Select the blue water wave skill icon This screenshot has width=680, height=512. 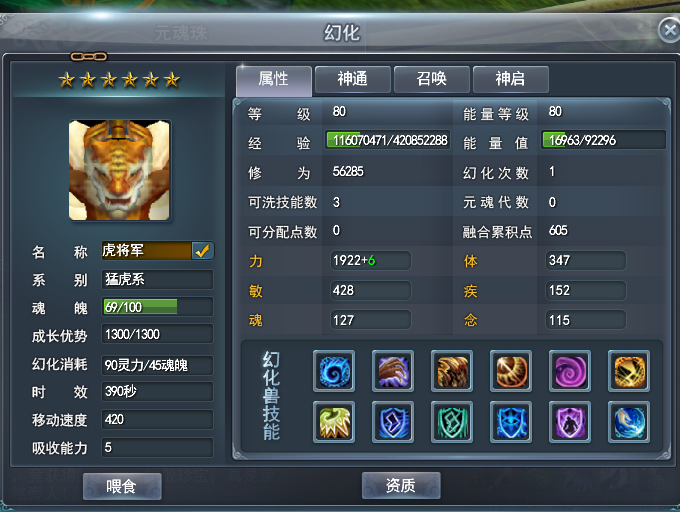628,422
